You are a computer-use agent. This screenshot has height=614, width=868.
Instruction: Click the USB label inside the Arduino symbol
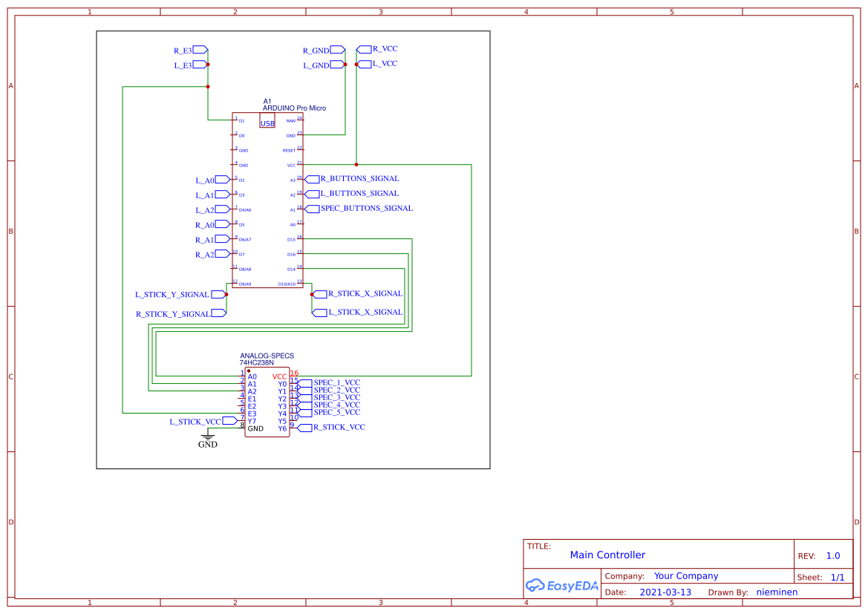click(267, 123)
